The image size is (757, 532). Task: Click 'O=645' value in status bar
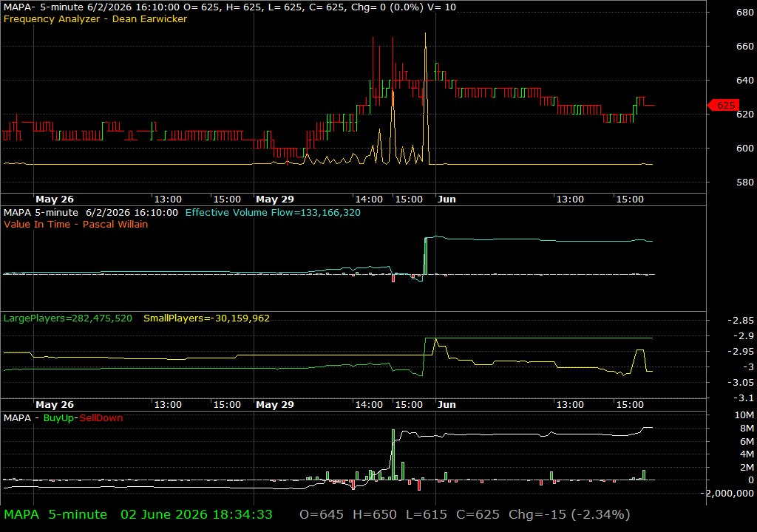pos(322,514)
